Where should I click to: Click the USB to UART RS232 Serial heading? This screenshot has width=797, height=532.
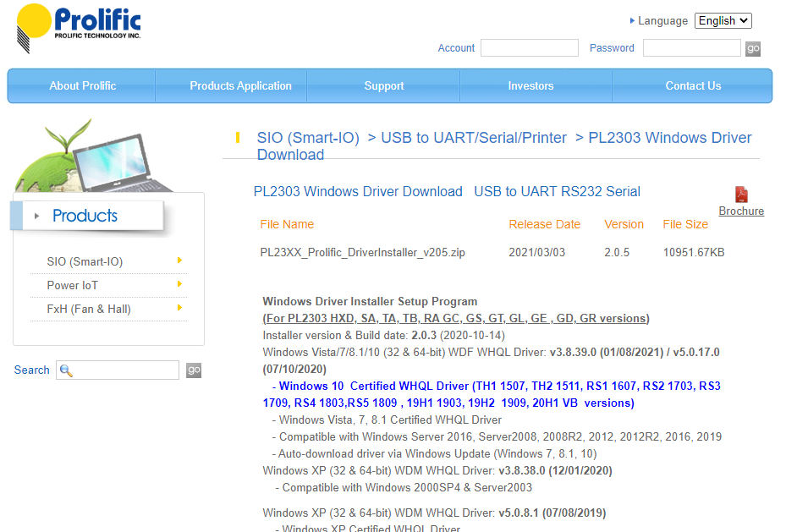(x=557, y=191)
